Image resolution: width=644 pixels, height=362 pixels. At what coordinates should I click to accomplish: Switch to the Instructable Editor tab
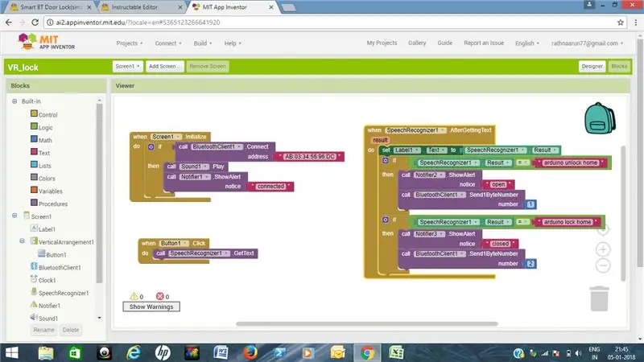pos(142,7)
